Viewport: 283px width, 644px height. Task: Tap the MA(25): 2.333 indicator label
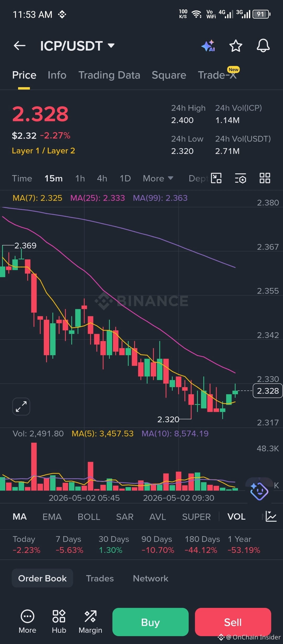coord(97,198)
